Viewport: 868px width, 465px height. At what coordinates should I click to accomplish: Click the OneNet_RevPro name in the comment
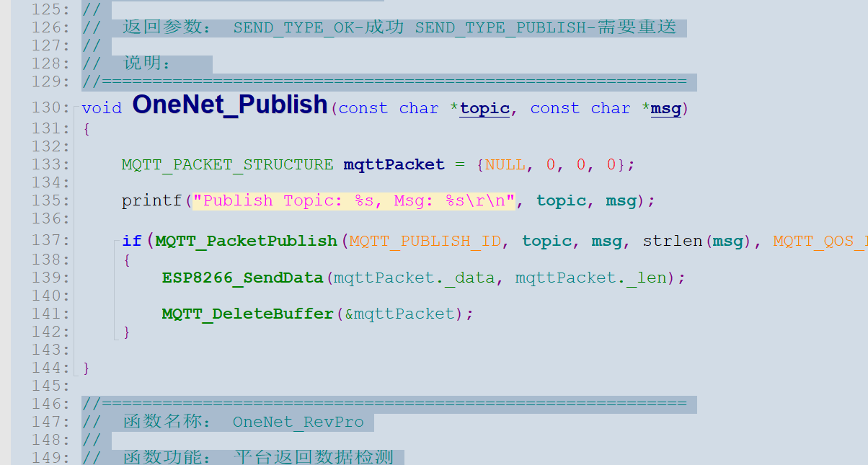pos(298,422)
